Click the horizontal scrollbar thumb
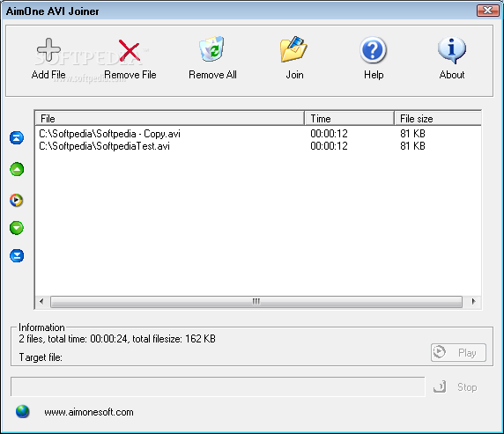This screenshot has height=434, width=504. [x=256, y=302]
